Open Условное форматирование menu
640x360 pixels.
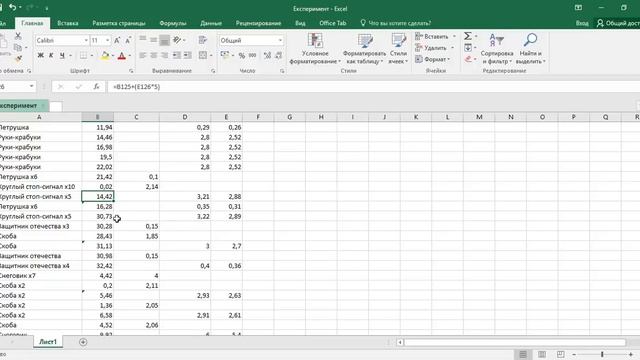tap(315, 48)
